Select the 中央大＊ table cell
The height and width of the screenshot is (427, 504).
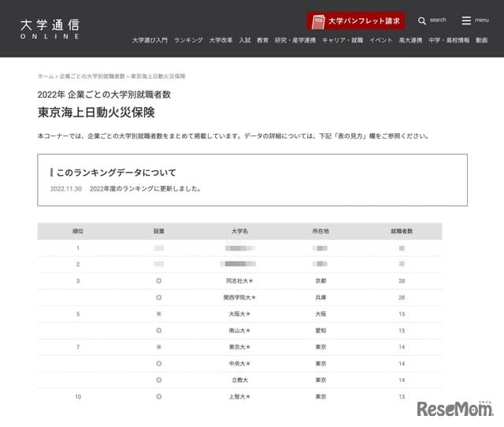(x=239, y=364)
